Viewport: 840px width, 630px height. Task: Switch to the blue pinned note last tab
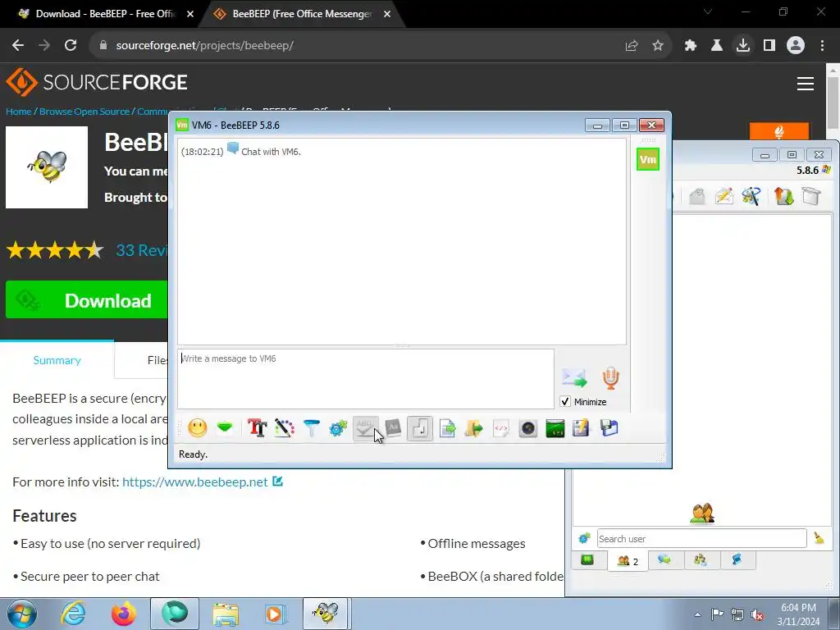737,559
